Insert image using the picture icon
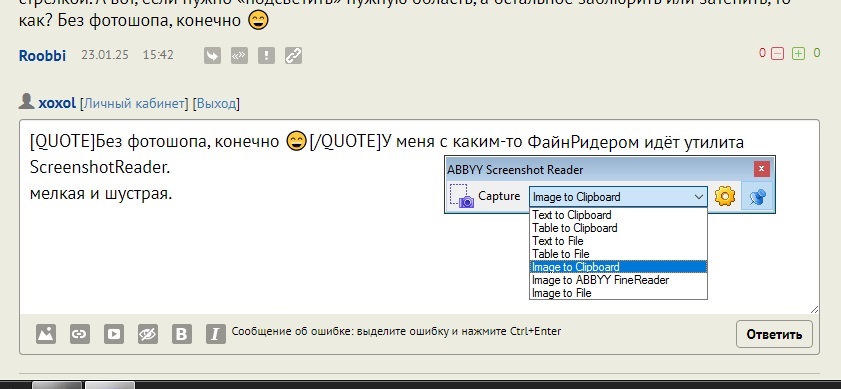The width and height of the screenshot is (841, 389). (x=46, y=334)
